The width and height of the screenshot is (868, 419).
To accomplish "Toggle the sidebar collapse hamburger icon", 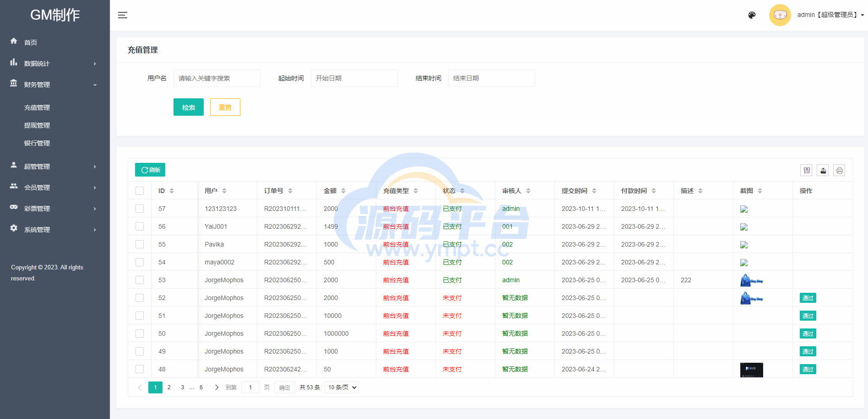I will pyautogui.click(x=123, y=15).
